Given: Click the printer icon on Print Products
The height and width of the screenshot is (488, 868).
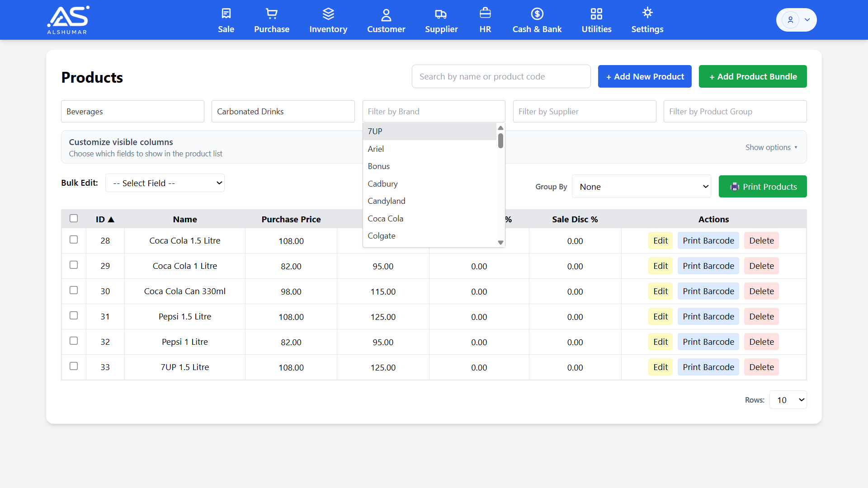Looking at the screenshot, I should [735, 187].
